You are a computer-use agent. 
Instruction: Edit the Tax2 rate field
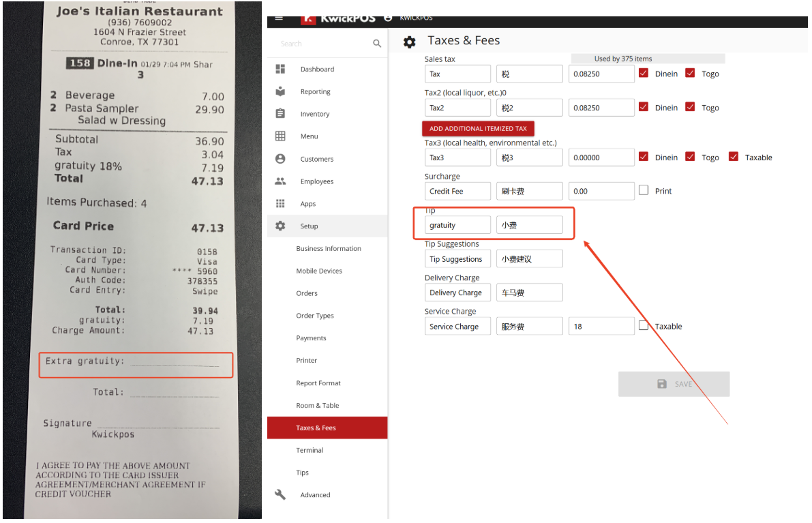coord(601,107)
